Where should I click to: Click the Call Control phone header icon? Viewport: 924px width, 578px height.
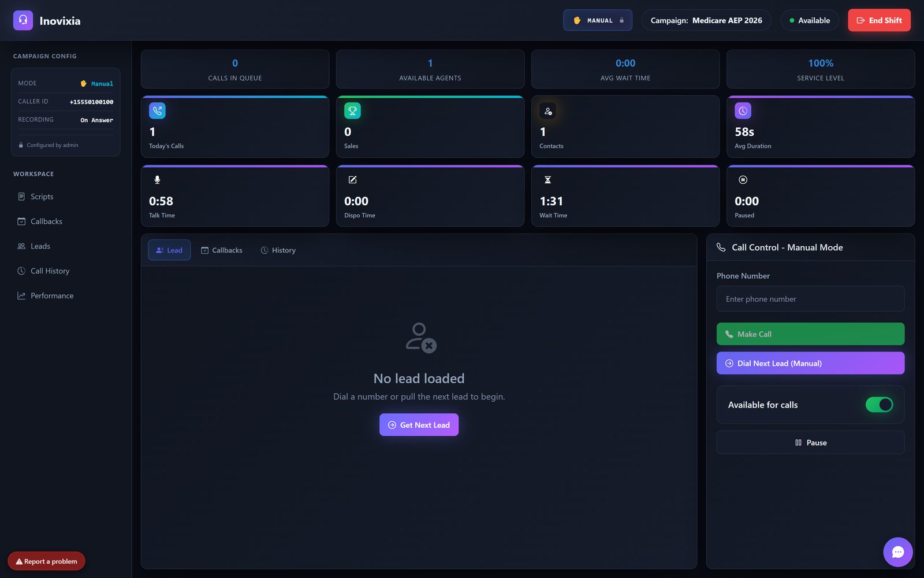click(x=721, y=247)
